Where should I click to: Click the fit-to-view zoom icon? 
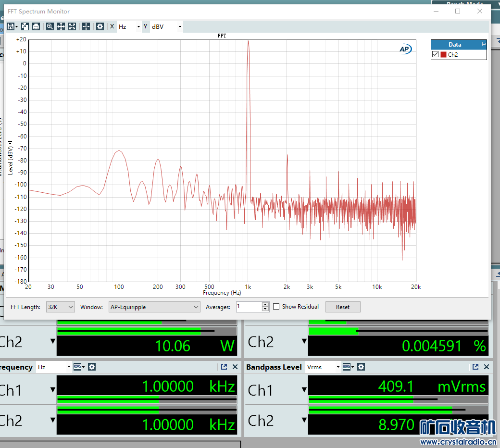point(72,26)
